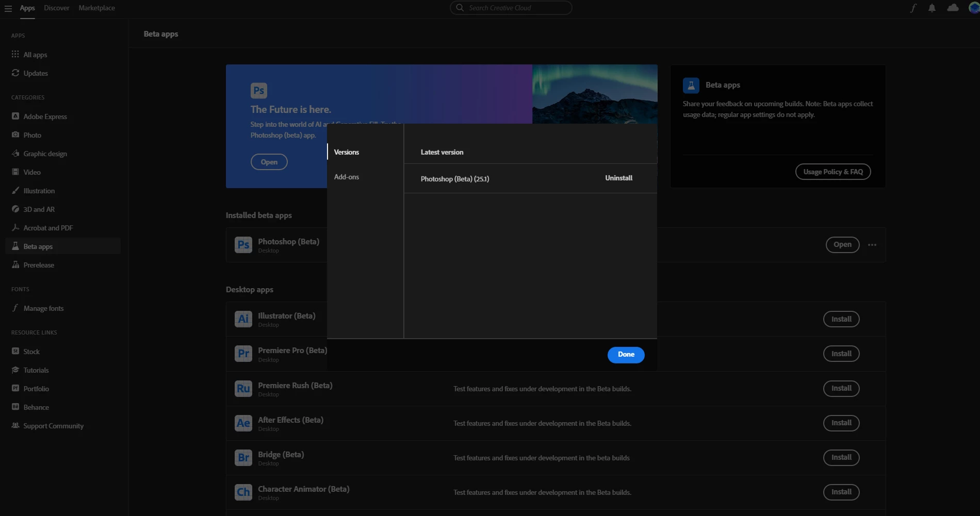Click the Premiere Rush Ru app icon
The width and height of the screenshot is (980, 516).
tap(243, 389)
